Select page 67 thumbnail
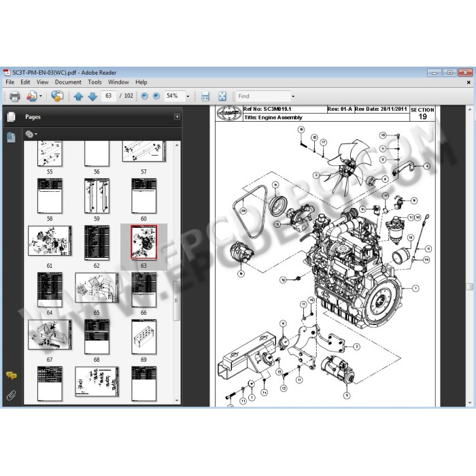476x476 pixels. [50, 335]
